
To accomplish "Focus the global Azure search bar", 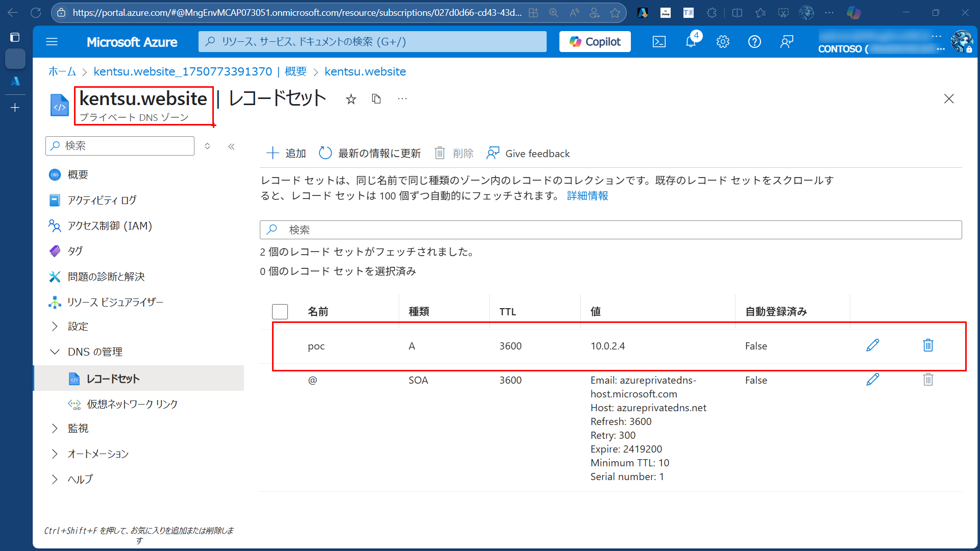I will (x=372, y=42).
